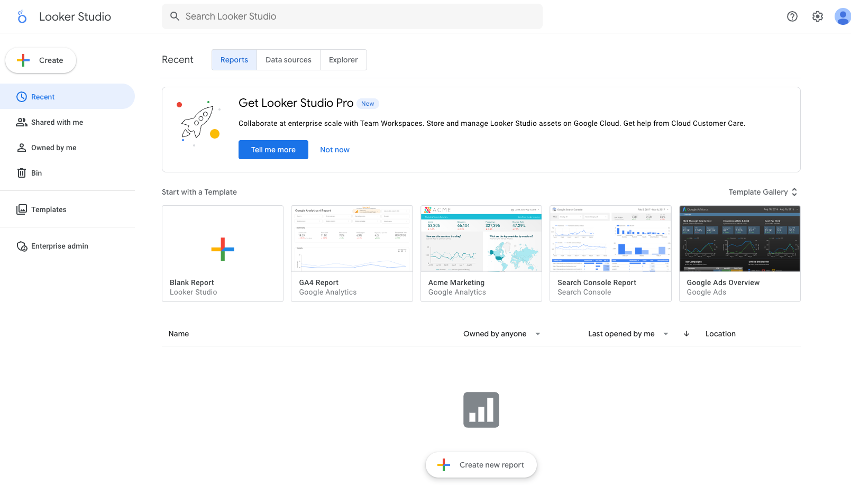Click the plus icon on Blank Report card
This screenshot has height=504, width=851.
pyautogui.click(x=223, y=249)
